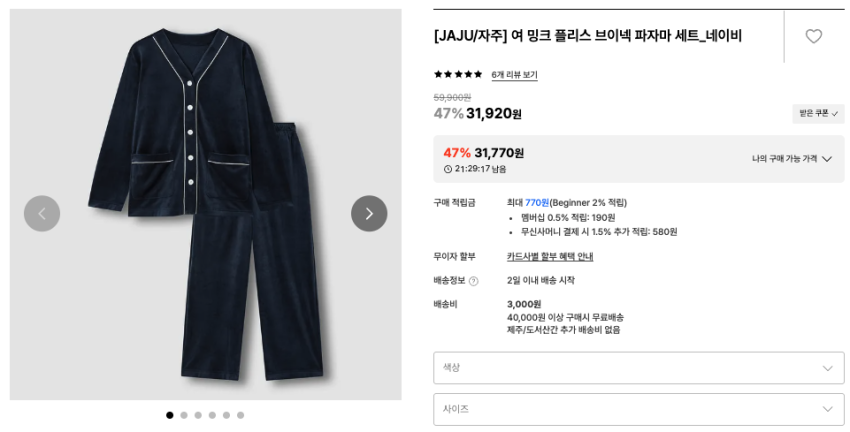
Task: Show next product image with right arrow
Action: pos(369,213)
